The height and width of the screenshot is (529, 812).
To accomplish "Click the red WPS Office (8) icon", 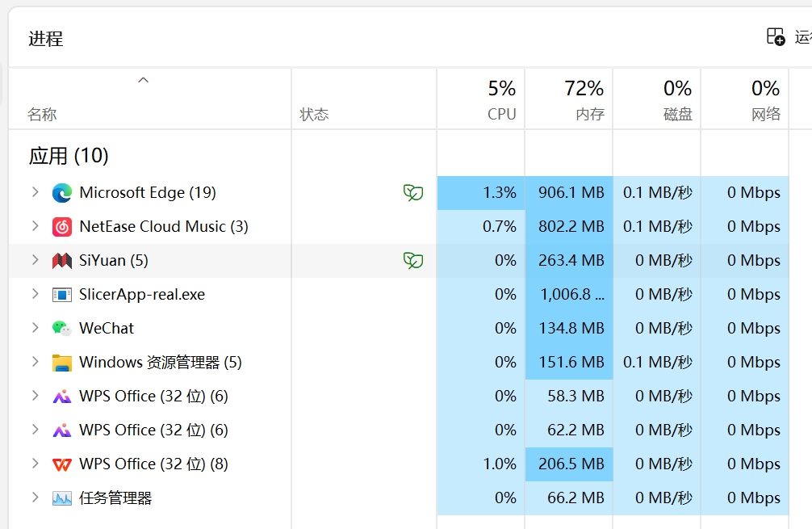I will tap(62, 464).
